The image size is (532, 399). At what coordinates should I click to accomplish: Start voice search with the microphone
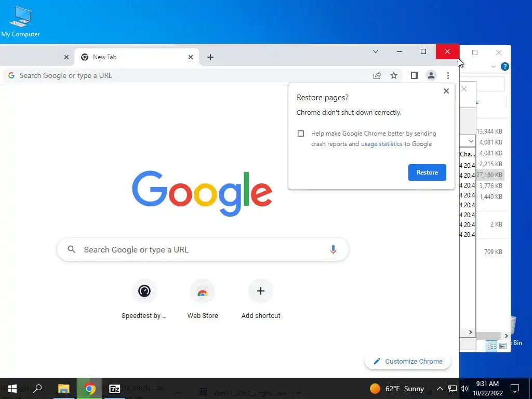pyautogui.click(x=333, y=250)
